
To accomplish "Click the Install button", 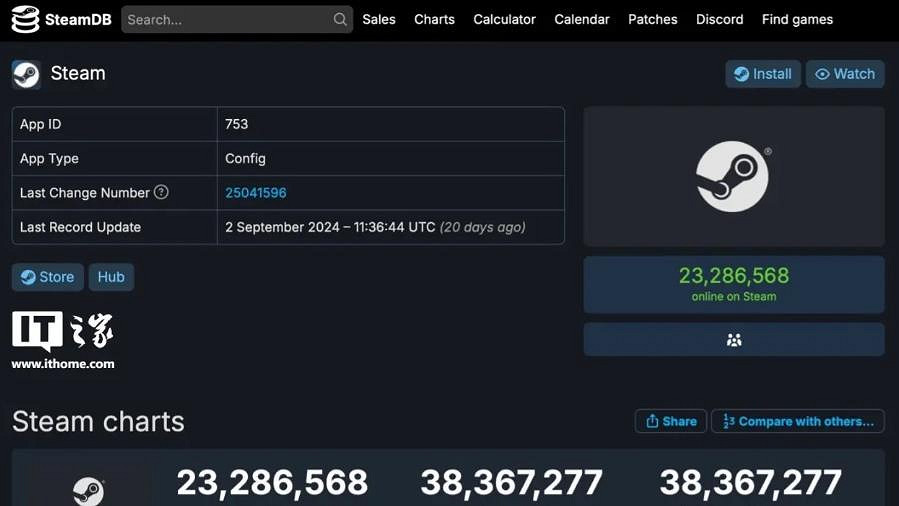I will pyautogui.click(x=762, y=74).
